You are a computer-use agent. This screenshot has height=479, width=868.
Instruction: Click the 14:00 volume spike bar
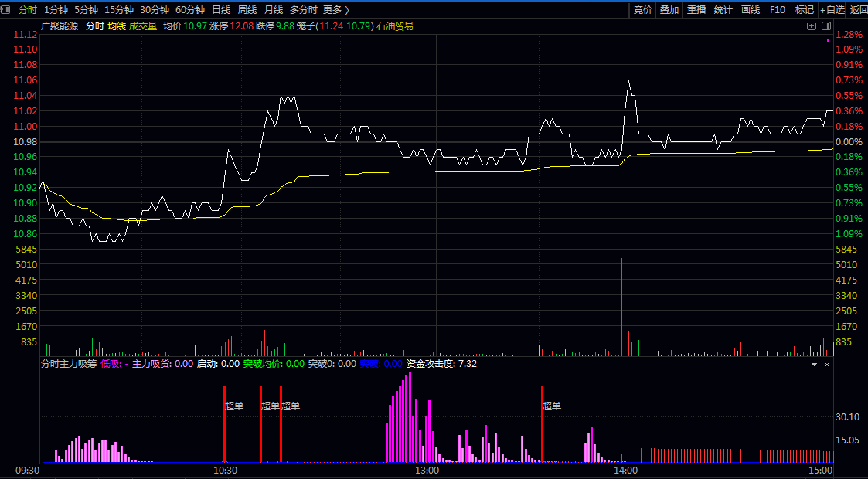click(621, 309)
